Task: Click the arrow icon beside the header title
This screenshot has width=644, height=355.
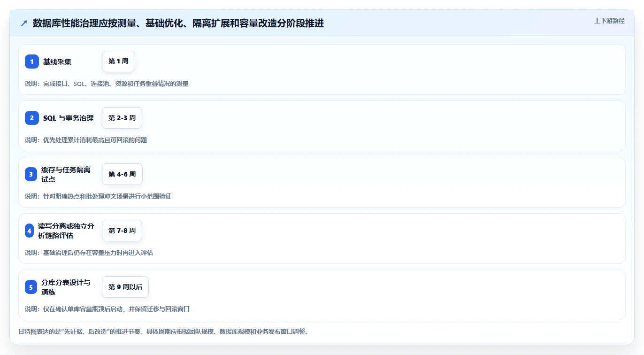Action: 24,23
